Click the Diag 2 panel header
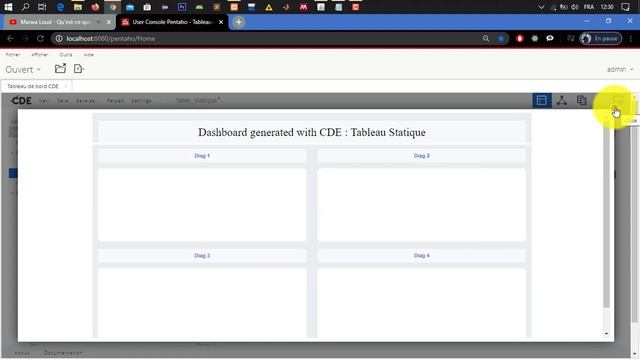 (x=422, y=156)
